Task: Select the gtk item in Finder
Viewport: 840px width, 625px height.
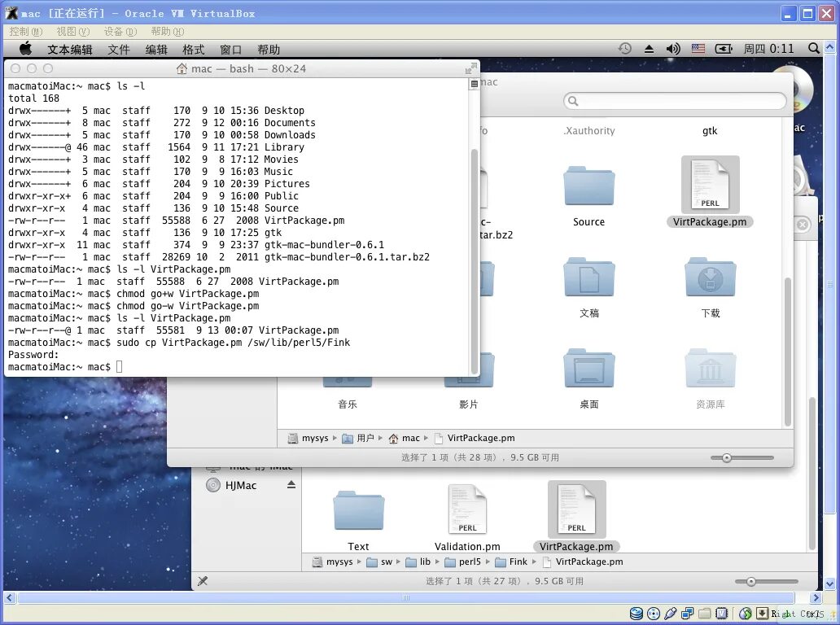Action: pyautogui.click(x=710, y=131)
